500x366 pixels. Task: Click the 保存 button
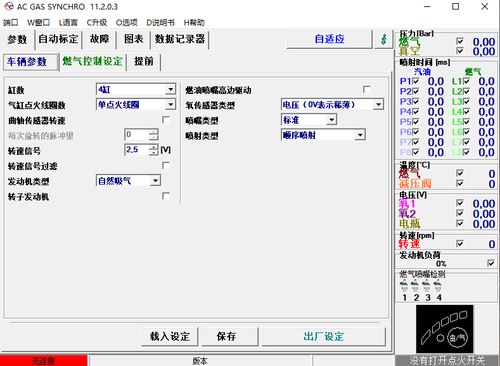pos(226,337)
